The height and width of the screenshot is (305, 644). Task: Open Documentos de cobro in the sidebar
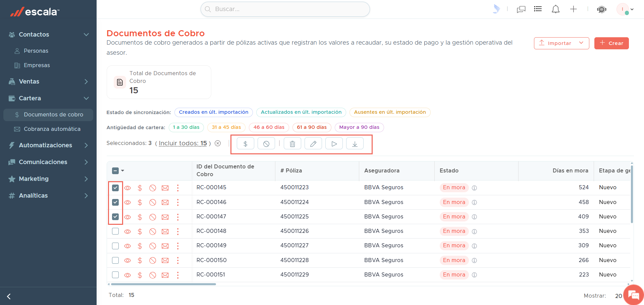(x=48, y=114)
